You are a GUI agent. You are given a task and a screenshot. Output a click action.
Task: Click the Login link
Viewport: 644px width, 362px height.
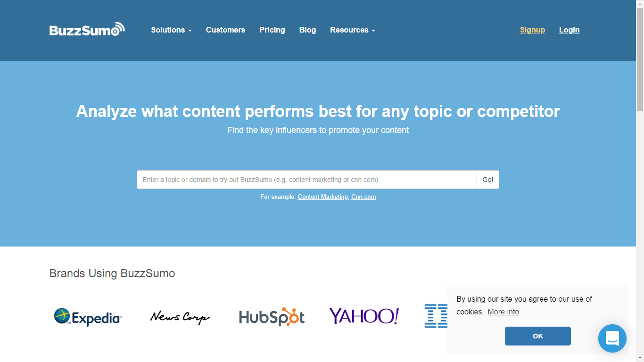coord(569,30)
